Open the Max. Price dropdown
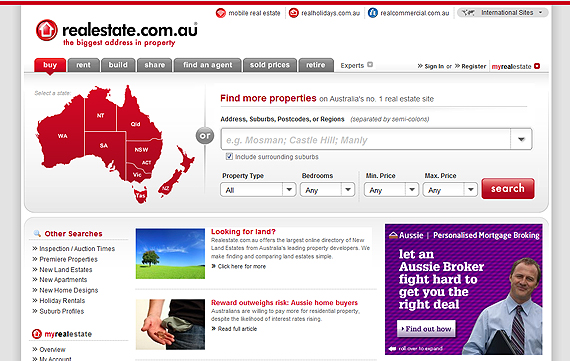 450,190
